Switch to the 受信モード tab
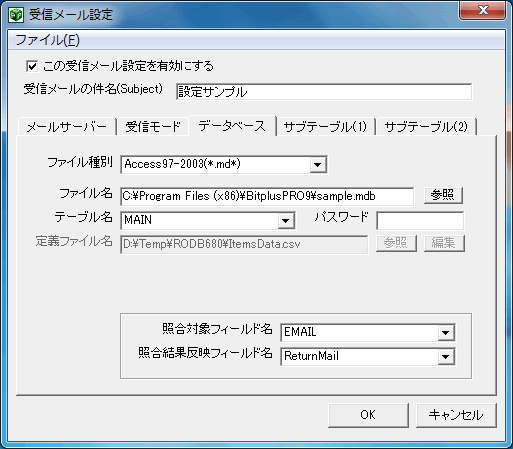 (x=153, y=127)
